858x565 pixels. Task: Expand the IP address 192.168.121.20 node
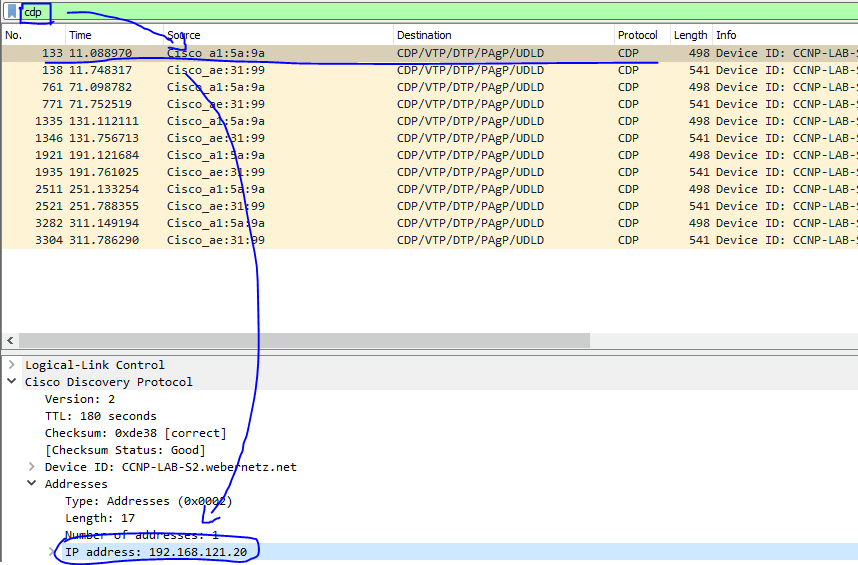click(x=52, y=551)
